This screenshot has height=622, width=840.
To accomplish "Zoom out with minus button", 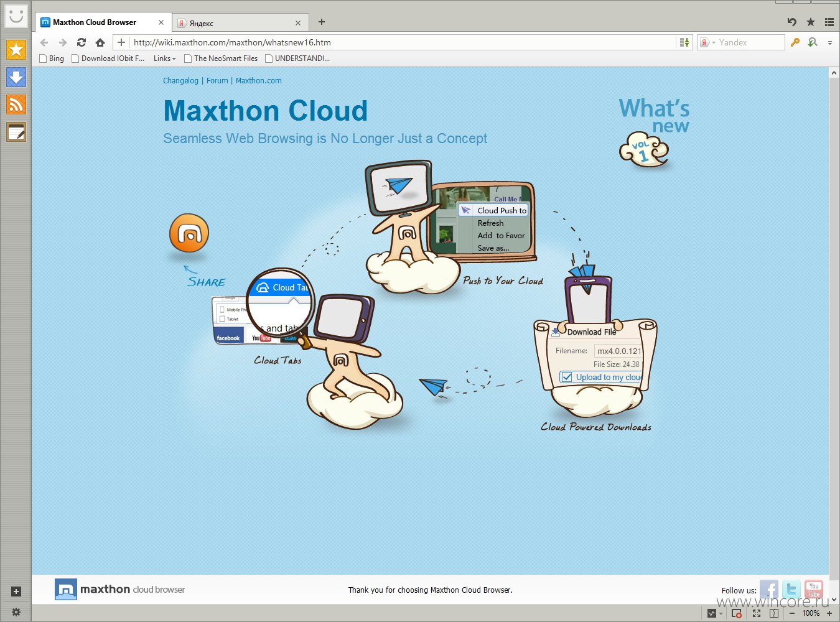I will click(x=792, y=613).
